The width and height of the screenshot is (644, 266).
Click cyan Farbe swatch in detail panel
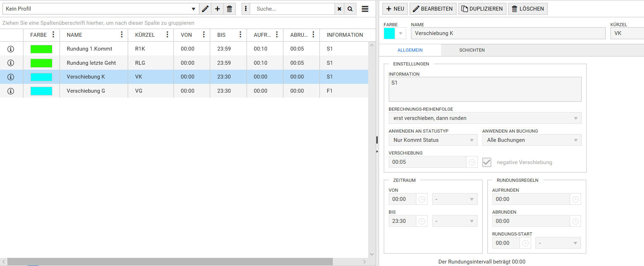[389, 33]
